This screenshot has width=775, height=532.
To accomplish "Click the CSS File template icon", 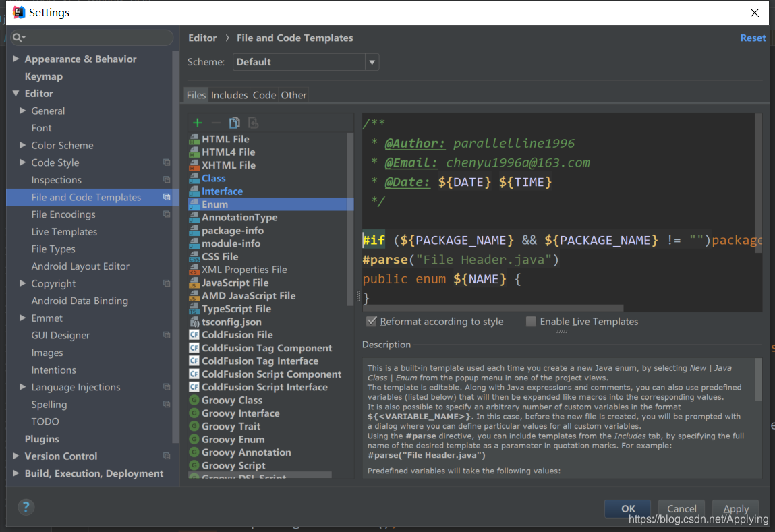I will pos(194,257).
